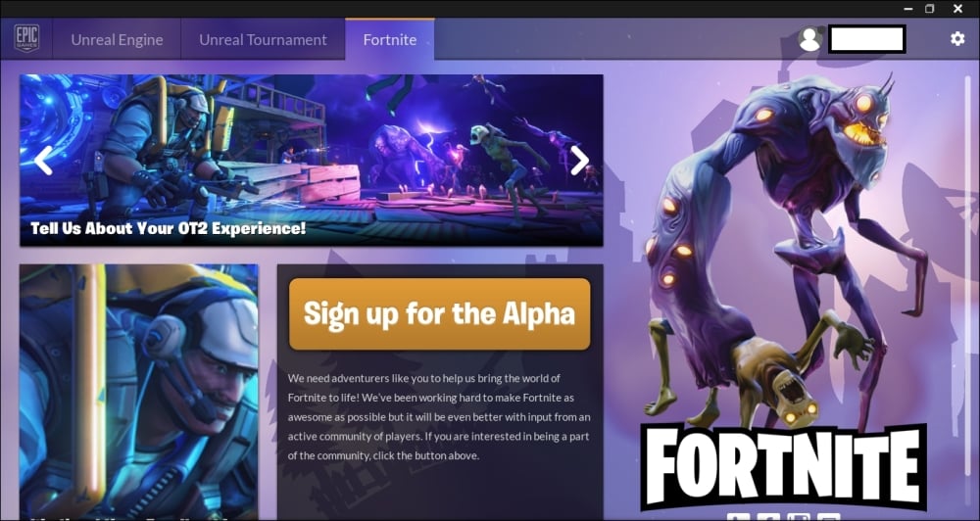Click Sign up for the Alpha button
The width and height of the screenshot is (980, 521).
click(x=439, y=313)
